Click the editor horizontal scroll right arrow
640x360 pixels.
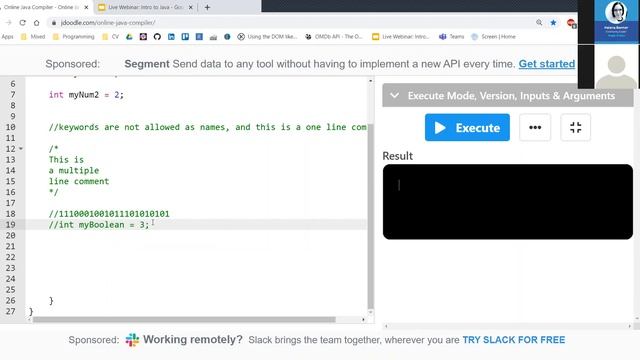coord(363,320)
